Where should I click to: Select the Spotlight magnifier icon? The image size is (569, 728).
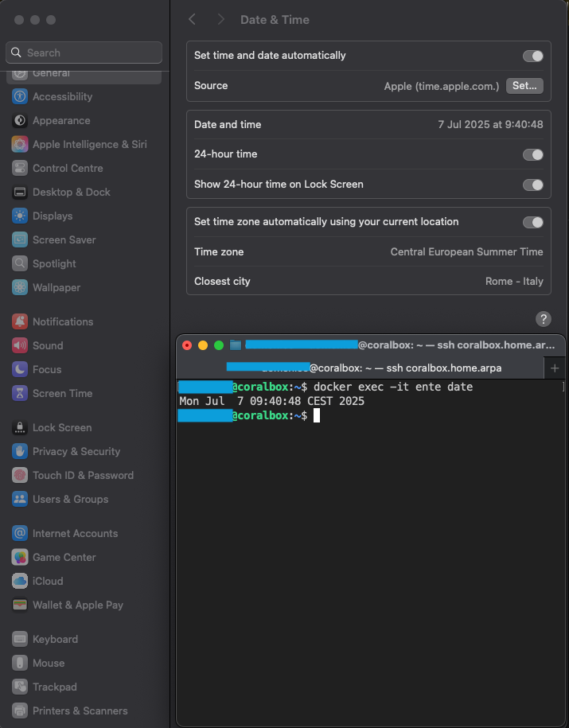[x=20, y=263]
